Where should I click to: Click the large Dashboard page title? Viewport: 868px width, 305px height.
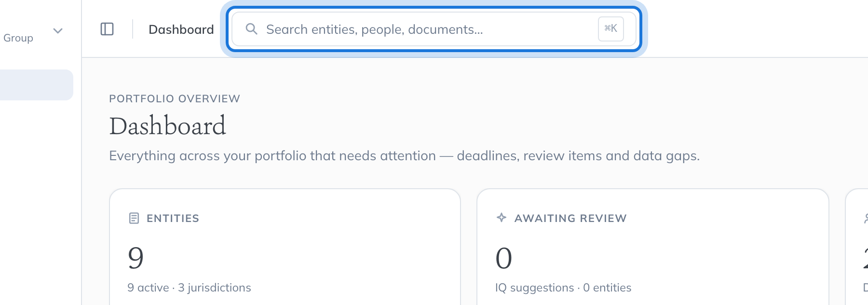168,126
